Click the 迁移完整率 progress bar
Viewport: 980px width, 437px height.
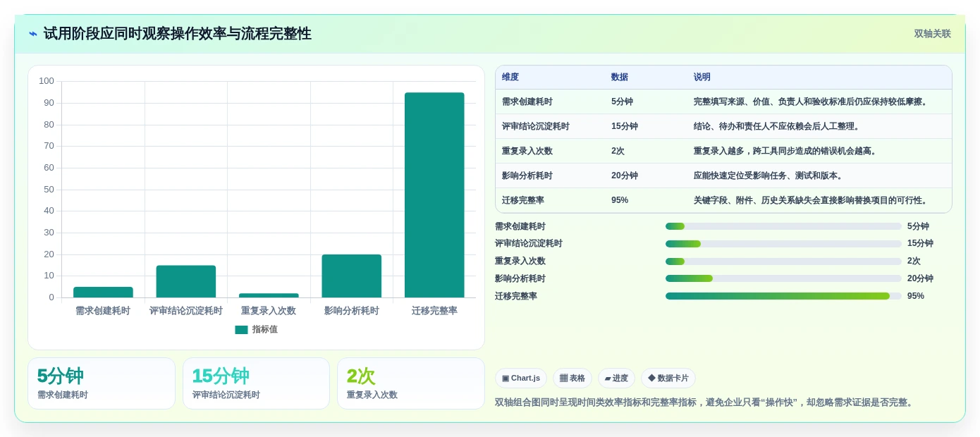pos(783,296)
